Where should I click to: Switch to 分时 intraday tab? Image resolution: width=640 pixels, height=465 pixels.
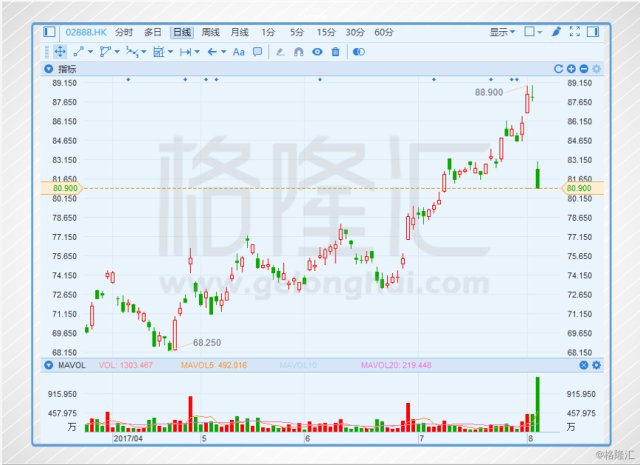pyautogui.click(x=124, y=32)
